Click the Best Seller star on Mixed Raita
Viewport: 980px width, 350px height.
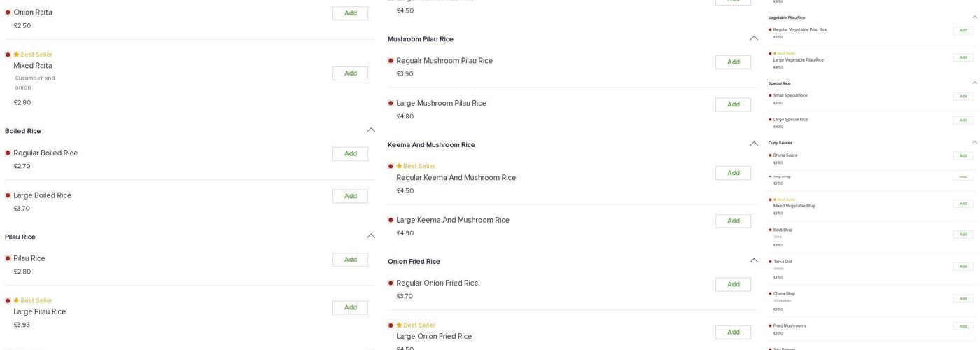16,55
